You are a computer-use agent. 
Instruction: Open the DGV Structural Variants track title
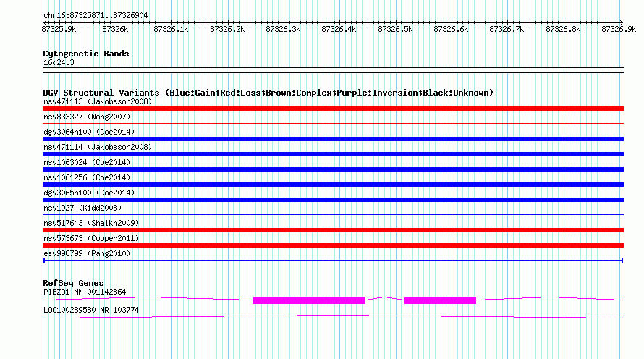coord(268,93)
